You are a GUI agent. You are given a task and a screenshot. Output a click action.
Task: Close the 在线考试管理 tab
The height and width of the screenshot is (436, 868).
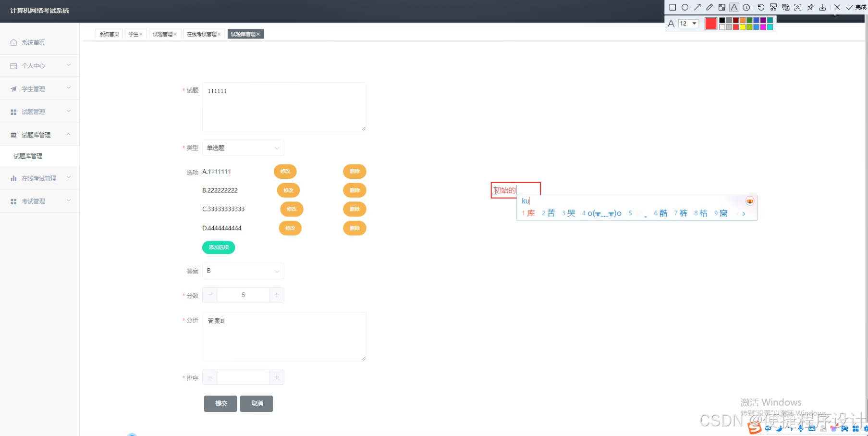coord(219,34)
